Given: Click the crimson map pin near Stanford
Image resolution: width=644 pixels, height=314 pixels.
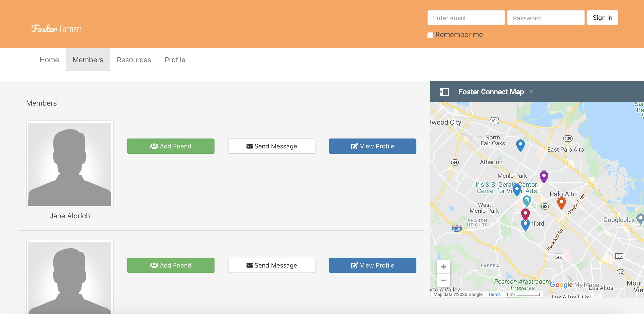Looking at the screenshot, I should click(525, 214).
